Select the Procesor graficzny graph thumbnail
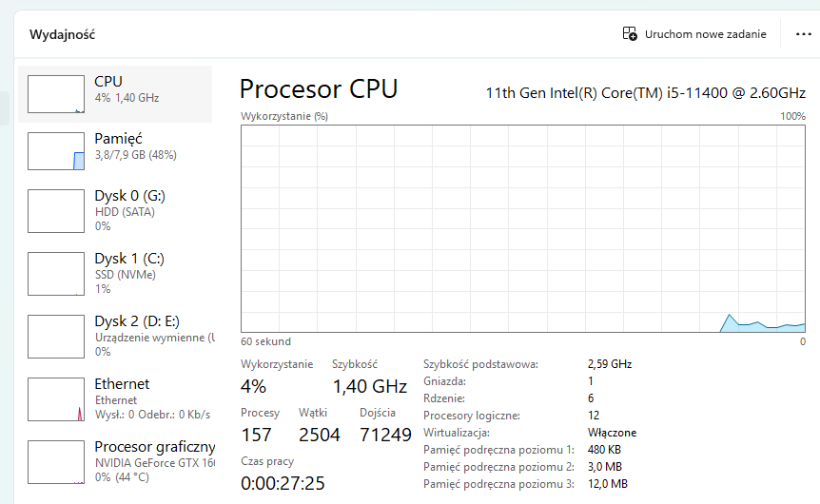Viewport: 820px width, 504px height. pos(56,461)
